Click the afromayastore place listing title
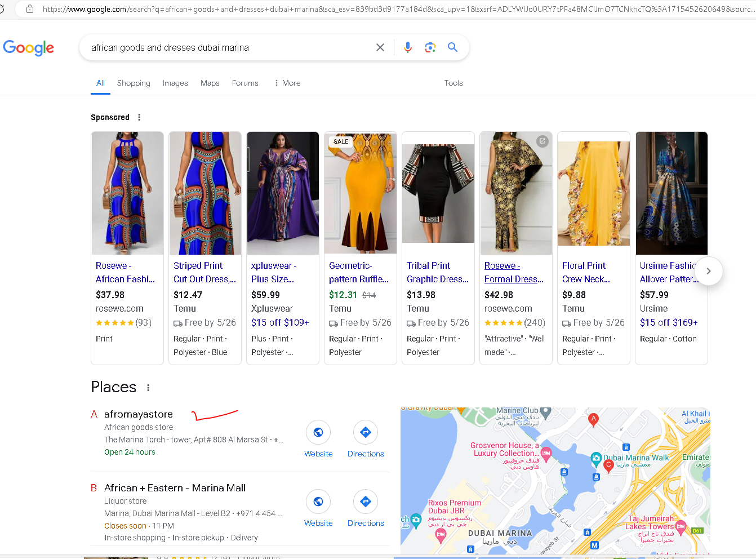The width and height of the screenshot is (756, 559). (x=139, y=414)
